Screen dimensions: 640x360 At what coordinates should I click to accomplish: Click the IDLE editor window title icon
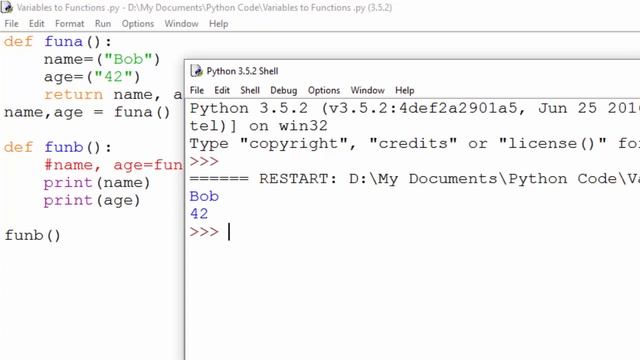pyautogui.click(x=7, y=7)
